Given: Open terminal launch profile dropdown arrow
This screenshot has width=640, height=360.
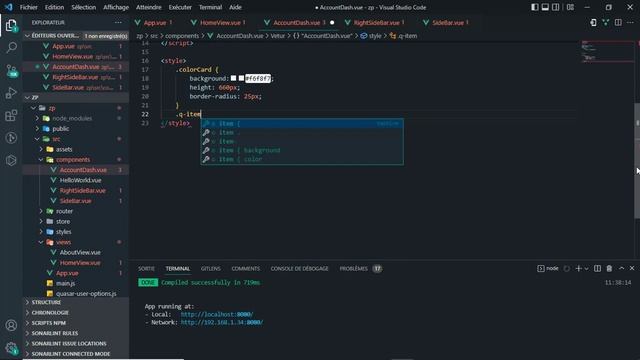Looking at the screenshot, I should tap(586, 268).
